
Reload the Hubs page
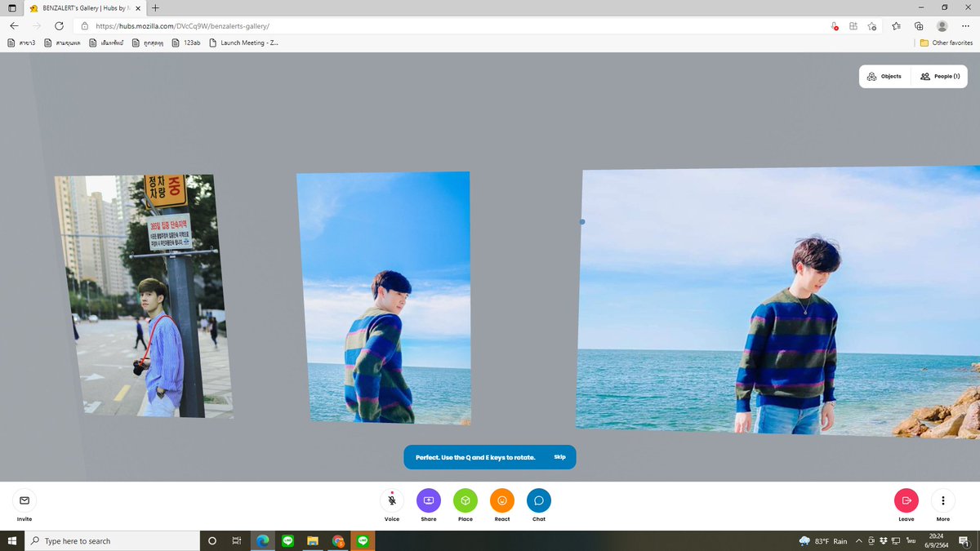click(59, 26)
